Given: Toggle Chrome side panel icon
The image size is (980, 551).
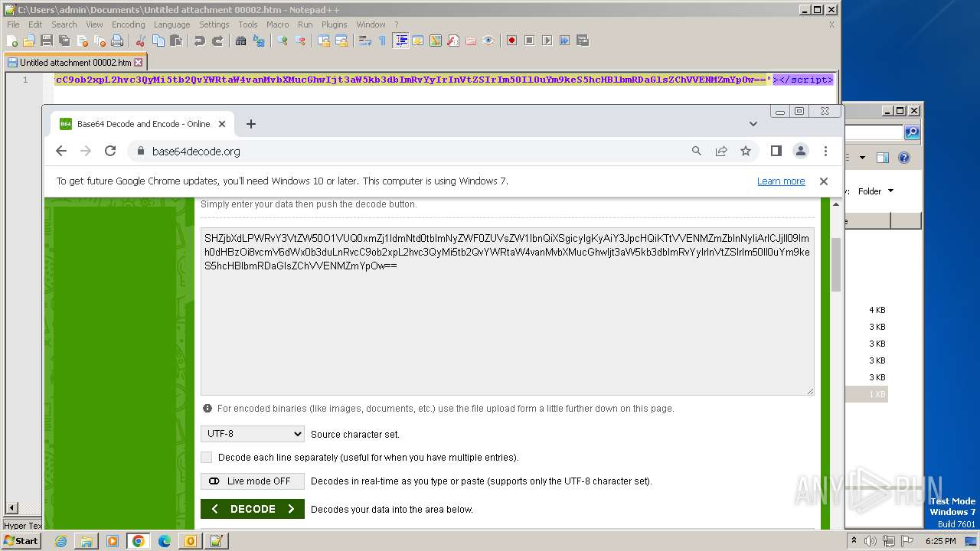Looking at the screenshot, I should [x=776, y=152].
